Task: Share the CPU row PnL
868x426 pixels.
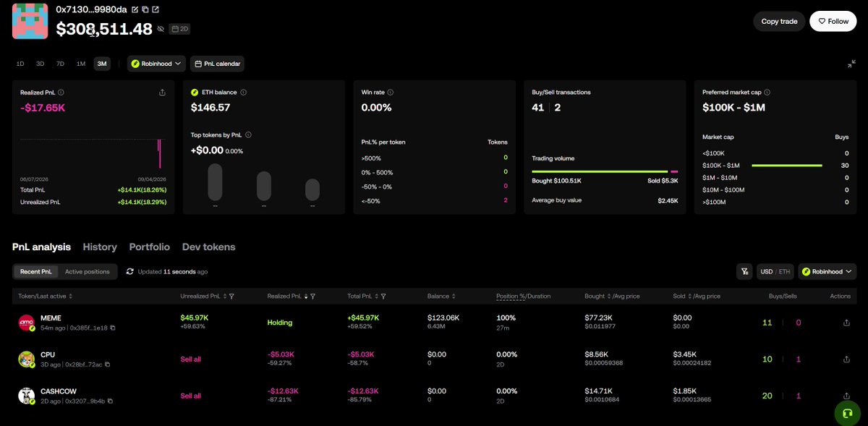Action: [x=846, y=359]
